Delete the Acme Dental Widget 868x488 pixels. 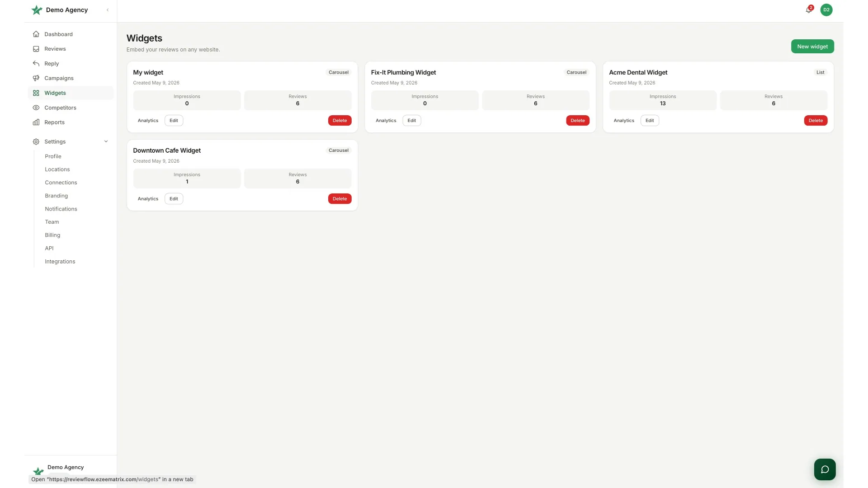point(816,121)
